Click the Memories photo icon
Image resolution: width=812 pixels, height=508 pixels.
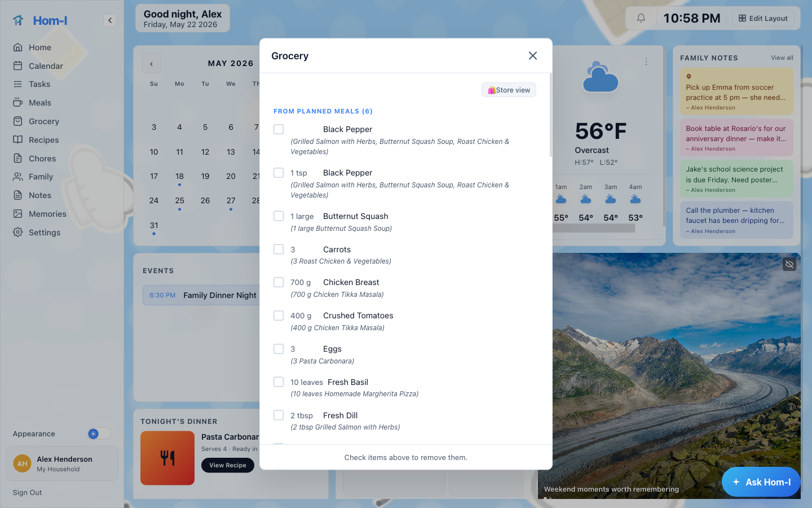point(18,214)
